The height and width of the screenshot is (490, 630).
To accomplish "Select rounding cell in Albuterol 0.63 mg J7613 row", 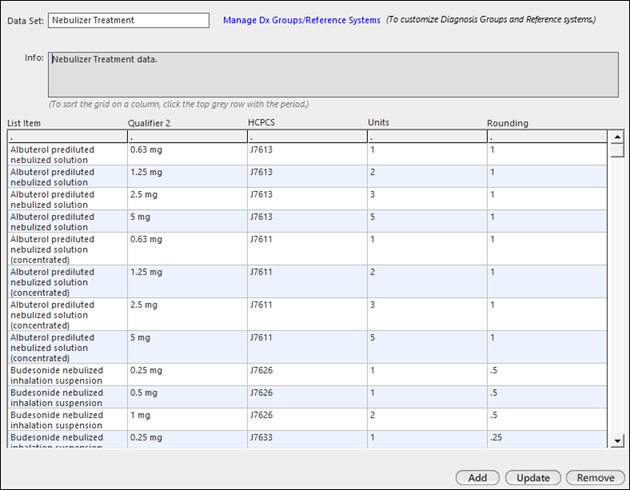I will click(547, 154).
